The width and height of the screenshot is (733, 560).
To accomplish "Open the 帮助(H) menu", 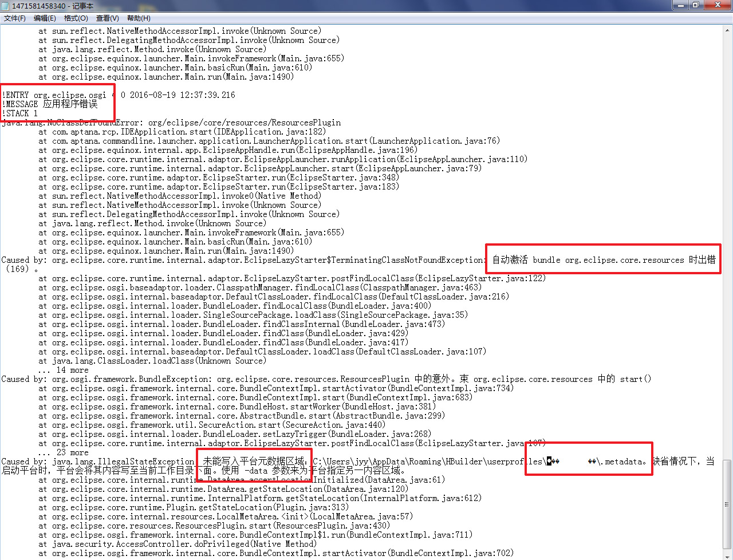I will pos(139,18).
